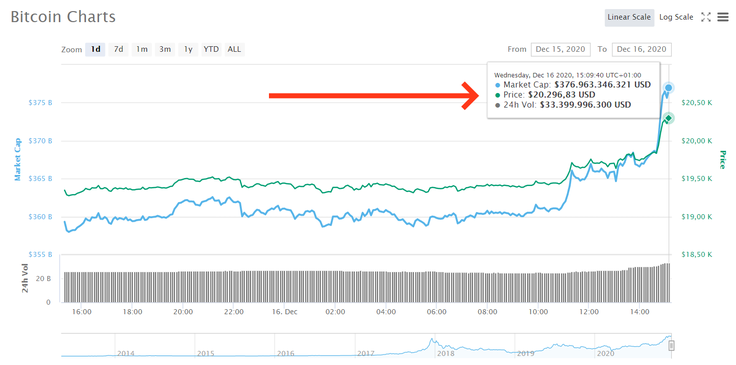Image resolution: width=736 pixels, height=365 pixels.
Task: Select the 3m zoom range
Action: click(x=165, y=49)
